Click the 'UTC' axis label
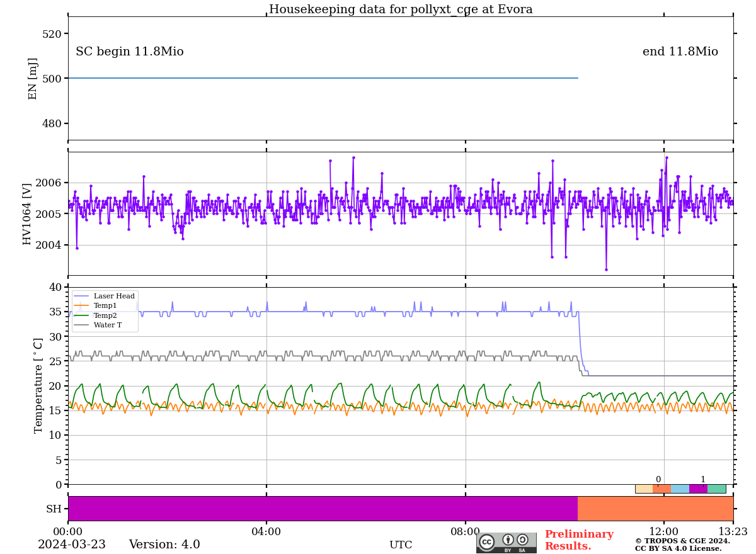This screenshot has width=756, height=554. (401, 545)
